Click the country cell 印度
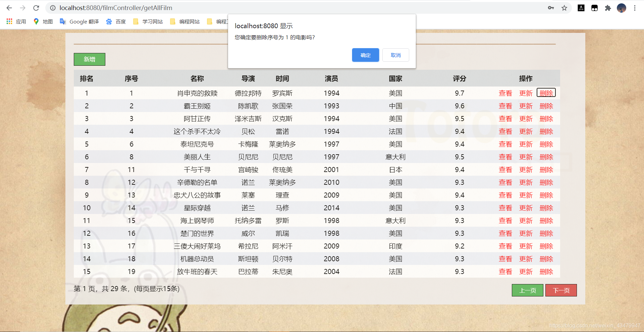 coord(395,246)
